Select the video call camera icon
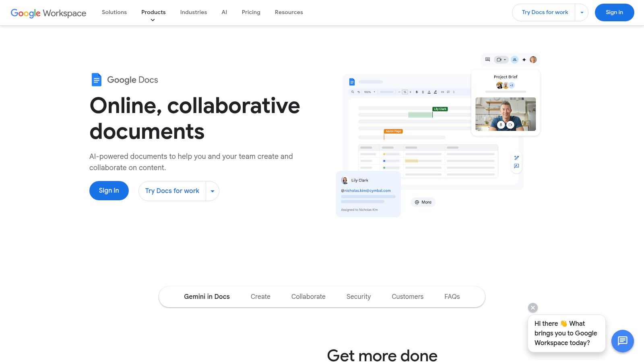 499,60
